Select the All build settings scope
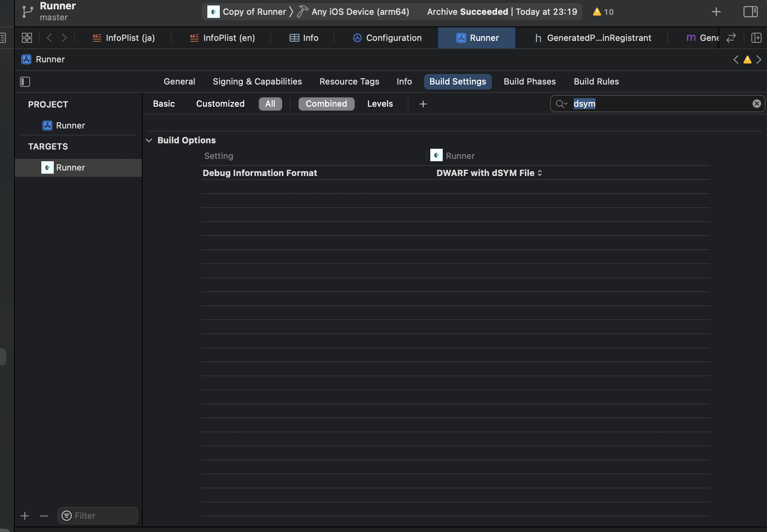The image size is (767, 532). 270,104
